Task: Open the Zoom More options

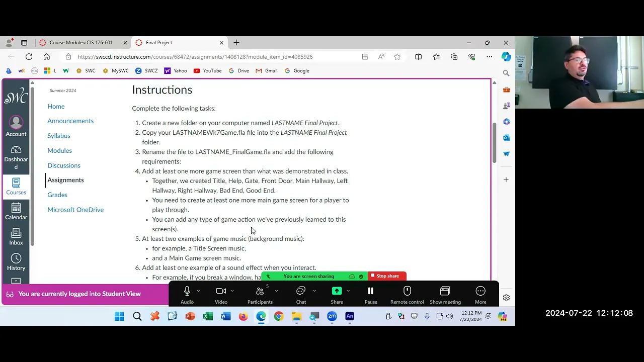Action: click(x=480, y=295)
